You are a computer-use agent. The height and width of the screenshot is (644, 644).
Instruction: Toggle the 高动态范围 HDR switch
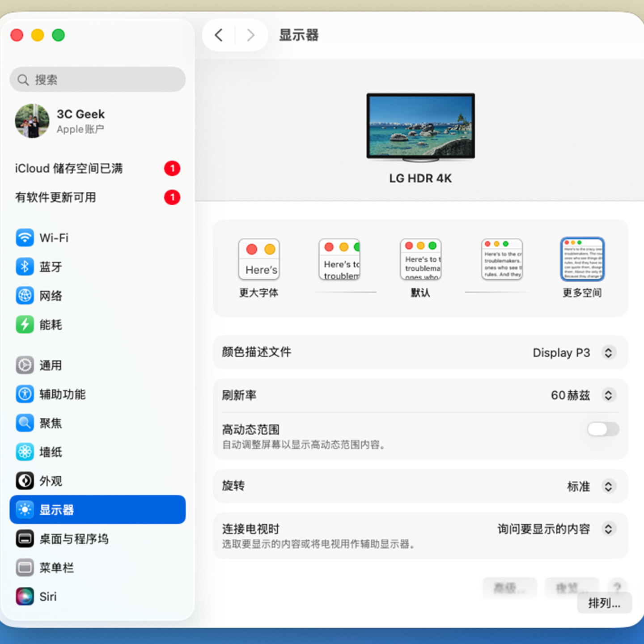(603, 429)
